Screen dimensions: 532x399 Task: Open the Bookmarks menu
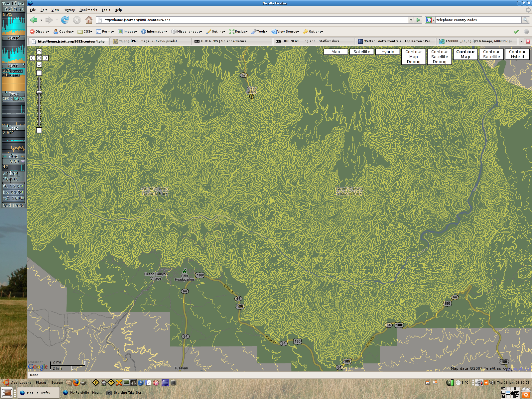pos(88,10)
